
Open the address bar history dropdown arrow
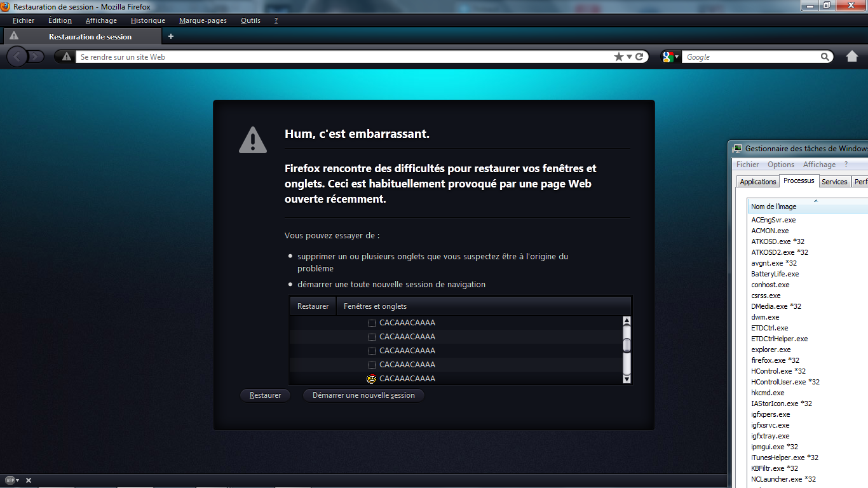tap(629, 57)
